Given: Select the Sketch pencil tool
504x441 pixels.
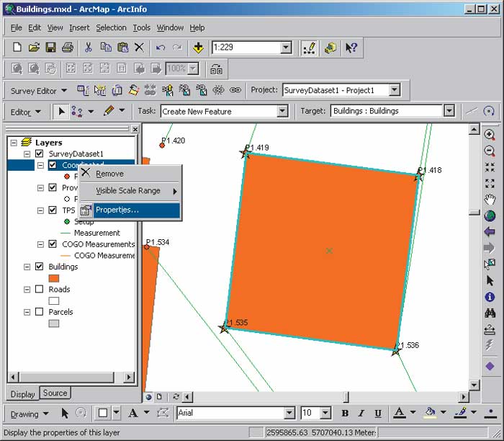Looking at the screenshot, I should [x=109, y=111].
